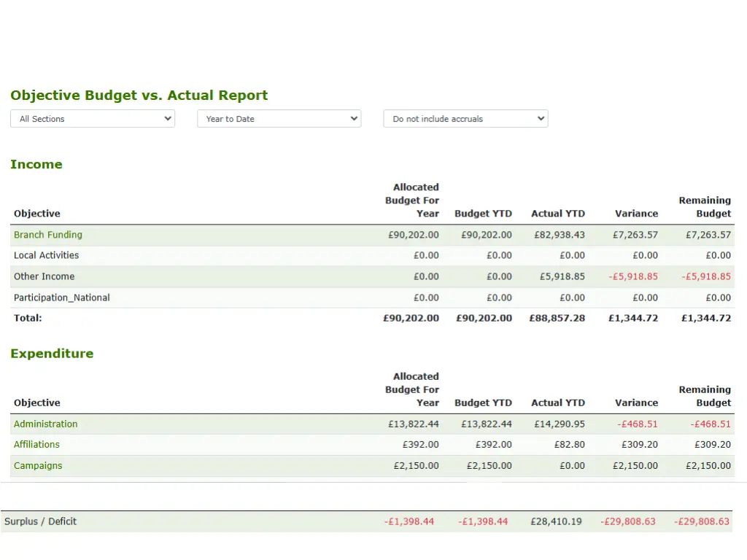This screenshot has width=747, height=560.
Task: Select Administration Variance -£468.51
Action: (638, 424)
